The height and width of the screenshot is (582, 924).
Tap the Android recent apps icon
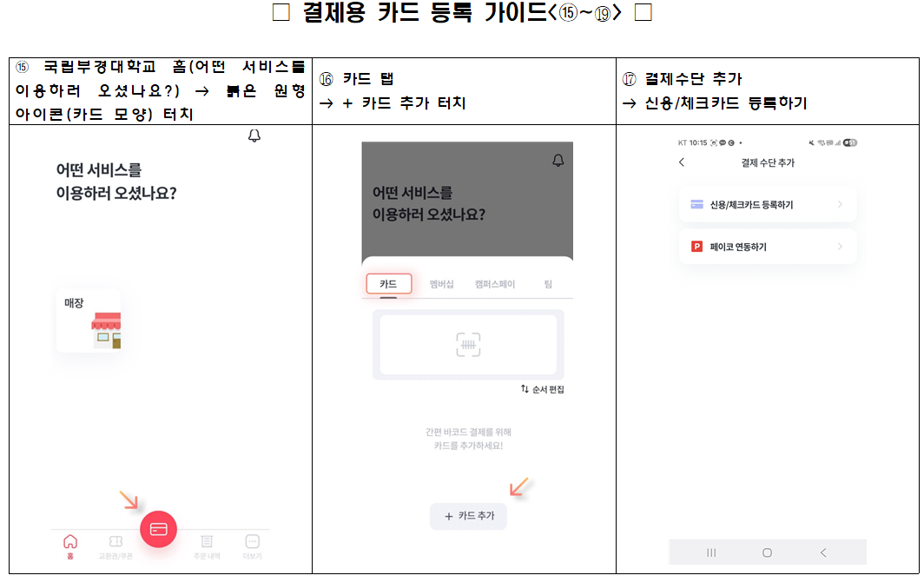711,552
